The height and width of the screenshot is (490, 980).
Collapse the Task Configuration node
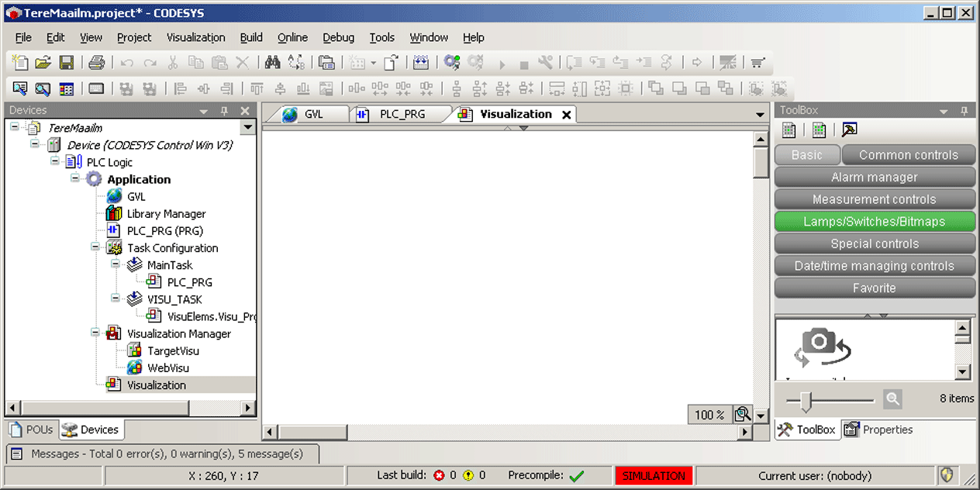(x=95, y=247)
